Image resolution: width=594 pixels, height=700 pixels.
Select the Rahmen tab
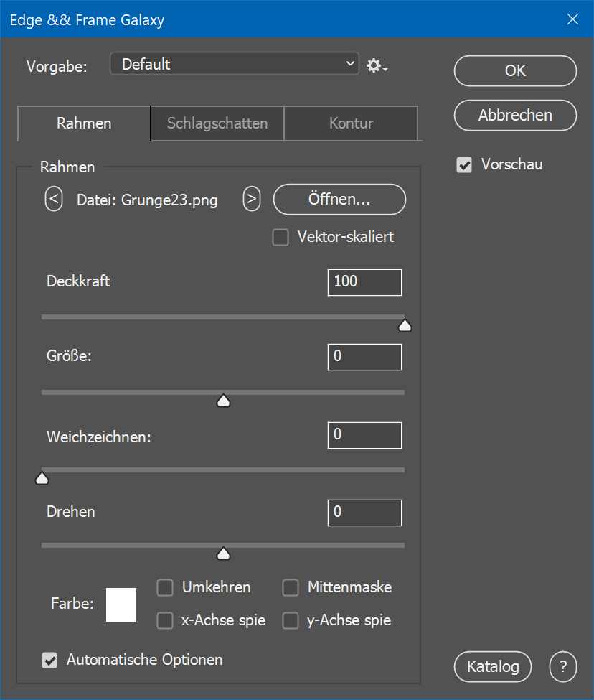click(x=84, y=123)
